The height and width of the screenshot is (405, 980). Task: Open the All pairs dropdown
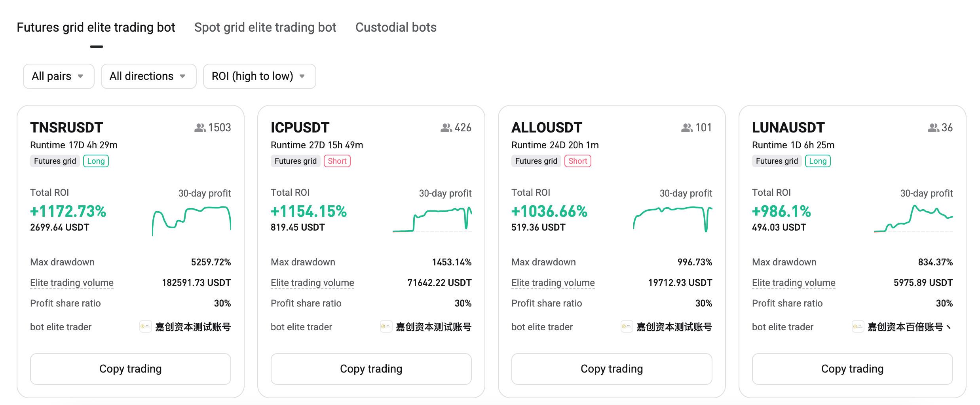[59, 76]
